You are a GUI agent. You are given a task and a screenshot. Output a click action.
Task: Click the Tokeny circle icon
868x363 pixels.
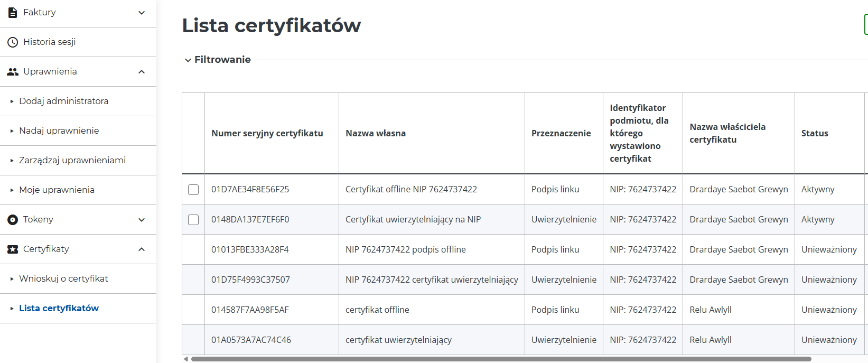pyautogui.click(x=13, y=220)
